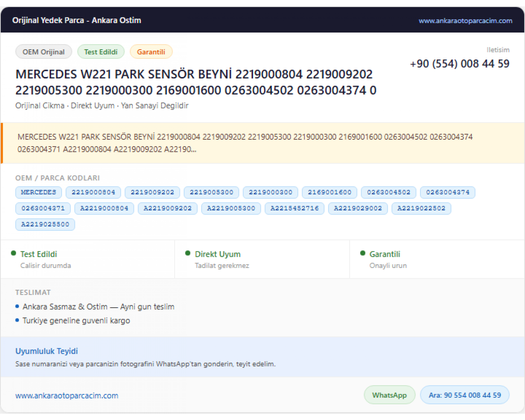Select the orange Garantili badge

[x=151, y=52]
